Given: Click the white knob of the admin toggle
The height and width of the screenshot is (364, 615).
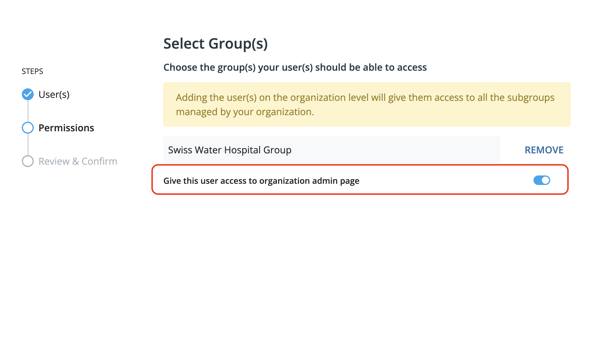Looking at the screenshot, I should pyautogui.click(x=545, y=180).
